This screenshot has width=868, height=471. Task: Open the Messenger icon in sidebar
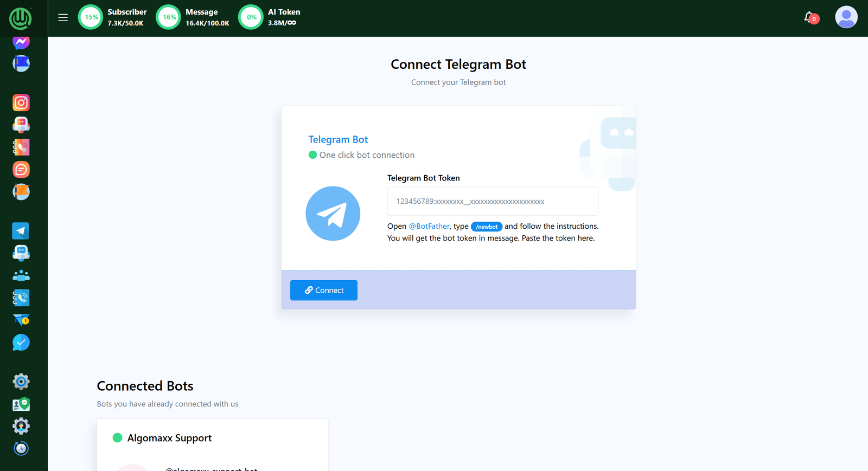click(x=21, y=42)
